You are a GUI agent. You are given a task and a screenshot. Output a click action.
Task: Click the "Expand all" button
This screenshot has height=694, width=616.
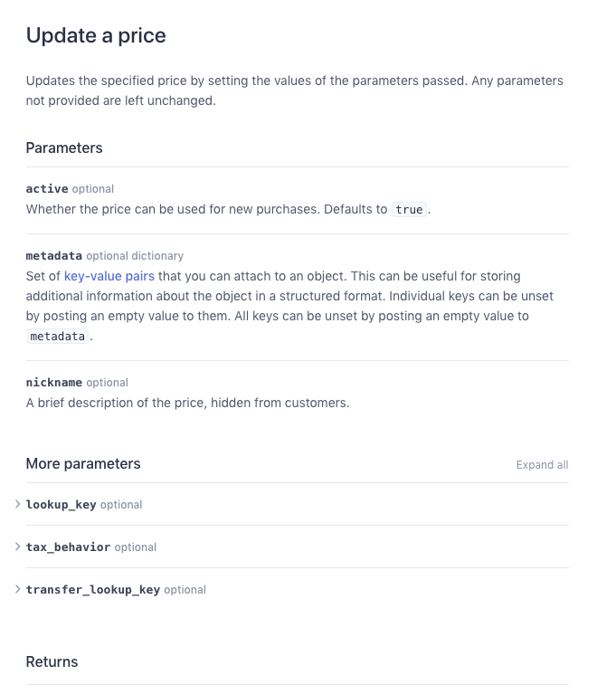pyautogui.click(x=542, y=465)
